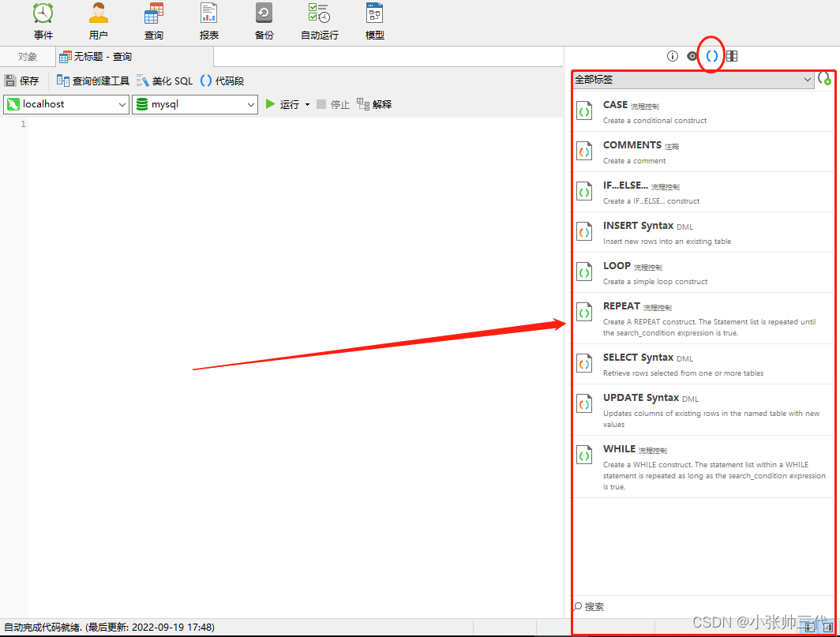Click the grid layout icon in the right panel

tap(732, 56)
